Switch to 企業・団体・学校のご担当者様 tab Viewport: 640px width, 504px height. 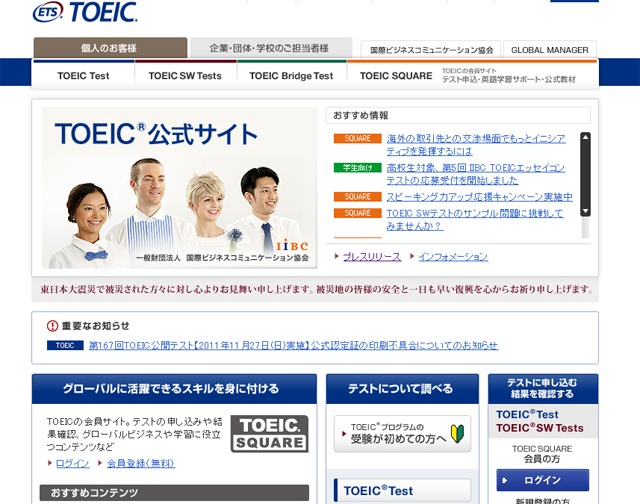coord(271,48)
